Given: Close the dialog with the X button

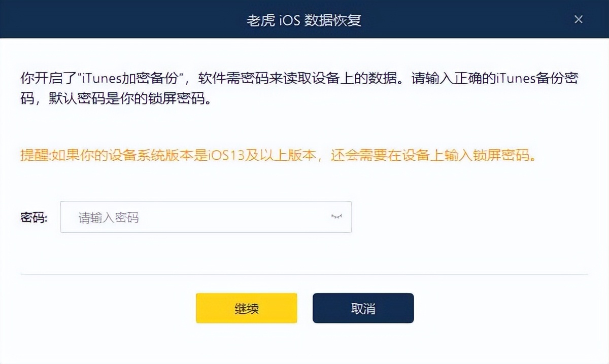Looking at the screenshot, I should 579,19.
